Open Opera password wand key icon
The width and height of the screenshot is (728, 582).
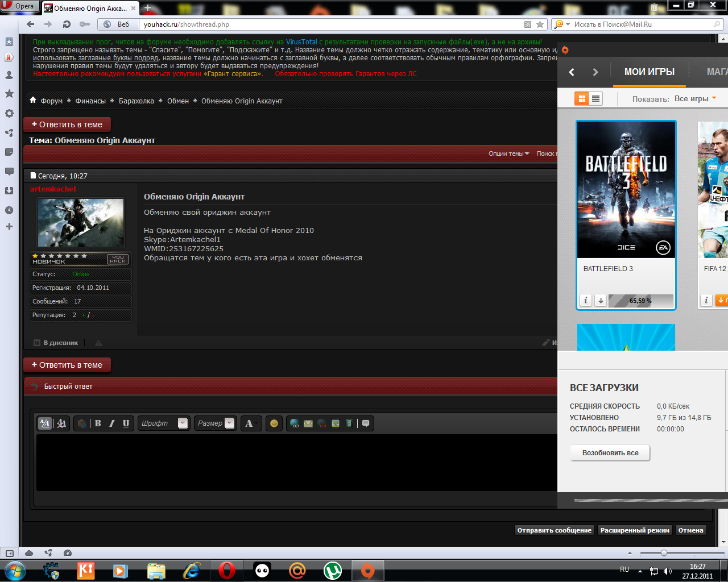pos(85,24)
